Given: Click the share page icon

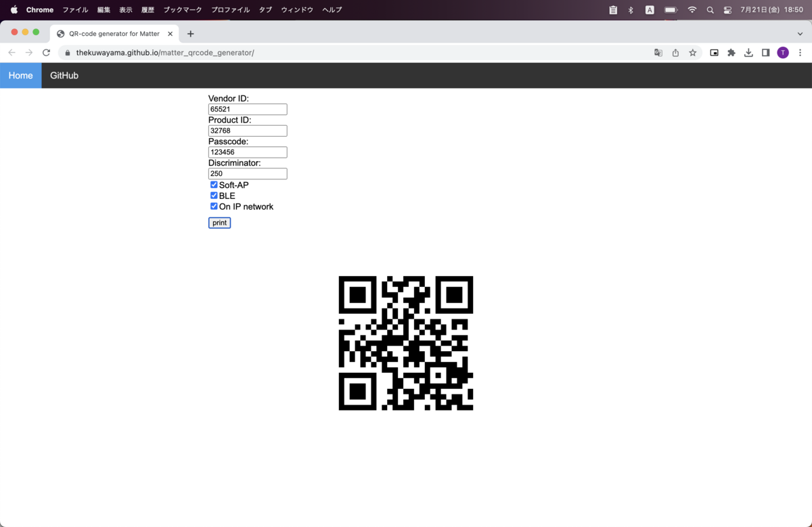Looking at the screenshot, I should tap(675, 53).
